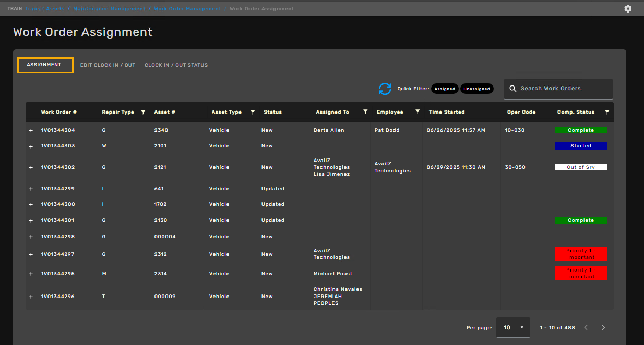Image resolution: width=644 pixels, height=345 pixels.
Task: Open Work Order Management breadcrumb link
Action: (x=187, y=9)
